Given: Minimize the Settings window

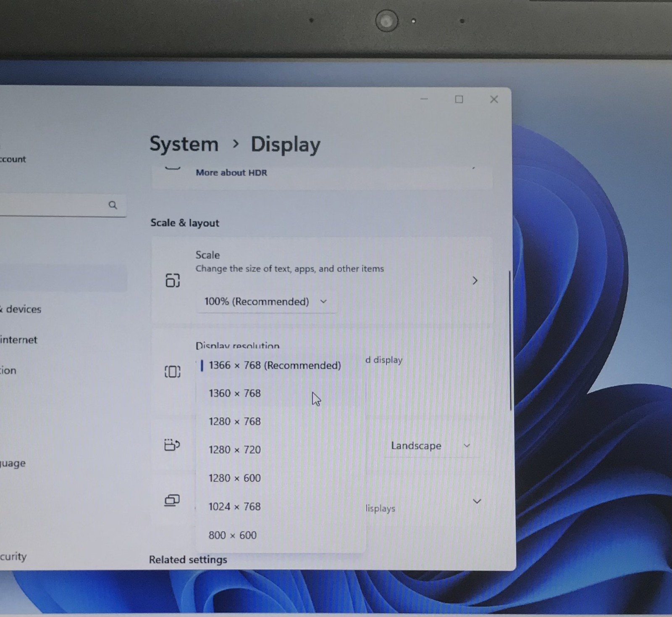Looking at the screenshot, I should coord(424,99).
